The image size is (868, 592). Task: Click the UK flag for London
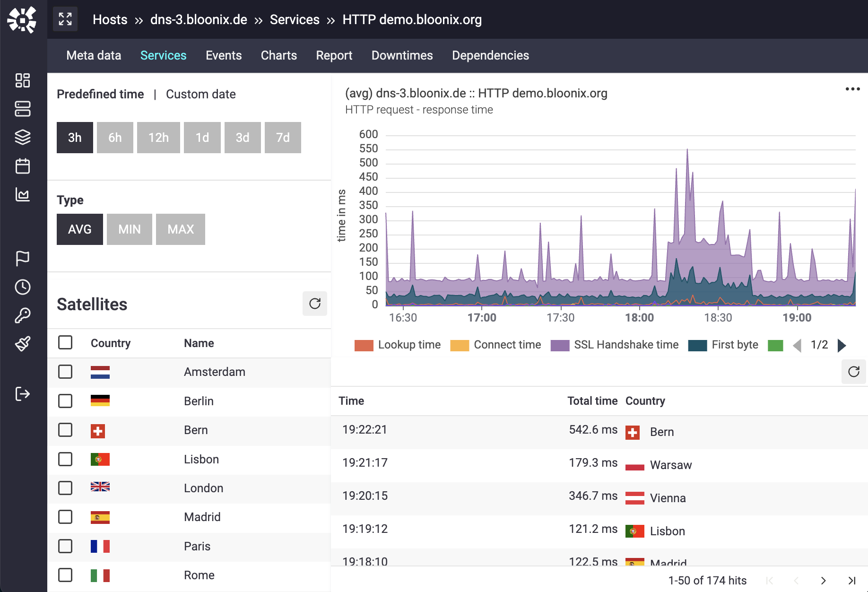pos(100,487)
